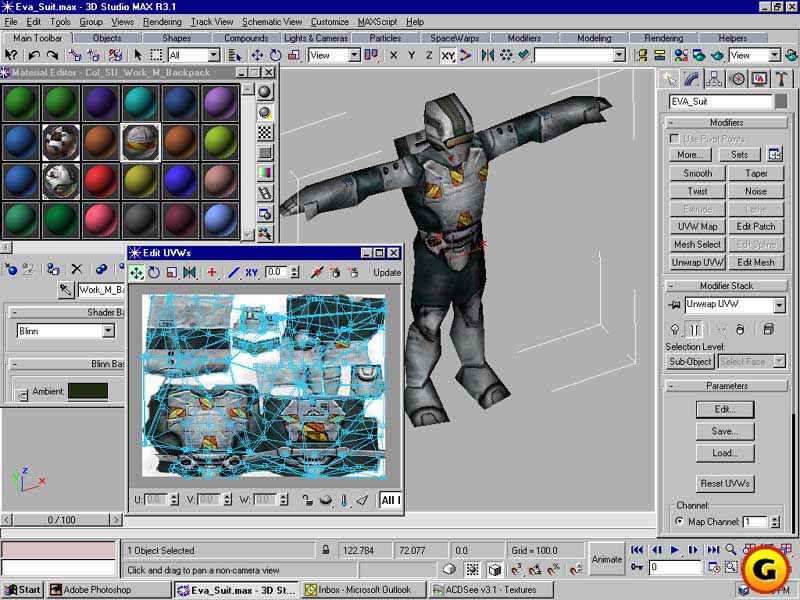Open the Motion command panel
Screen dimensions: 800x600
click(x=737, y=79)
